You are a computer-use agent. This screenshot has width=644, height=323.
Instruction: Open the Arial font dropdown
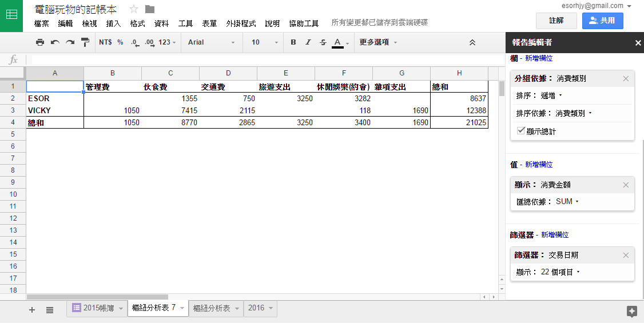[x=212, y=42]
